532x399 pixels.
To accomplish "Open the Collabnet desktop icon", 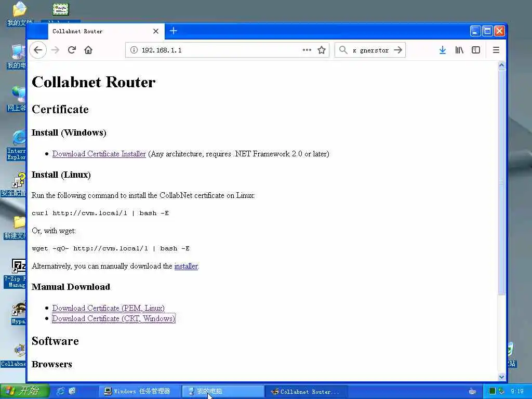I will pos(14,355).
